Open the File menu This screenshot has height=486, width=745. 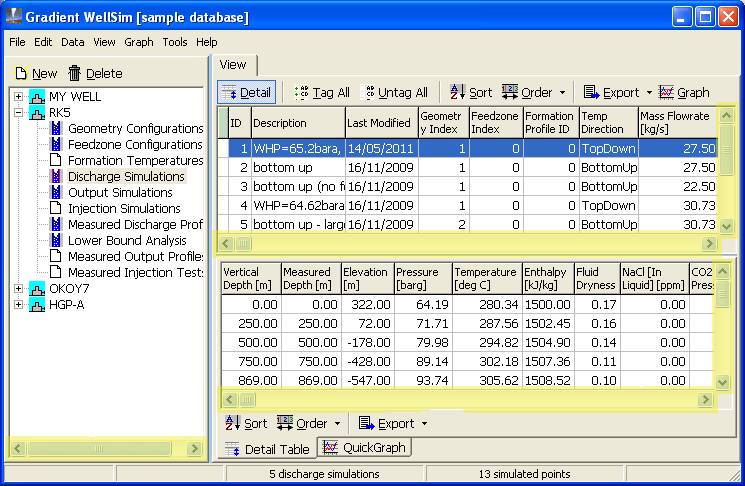17,42
